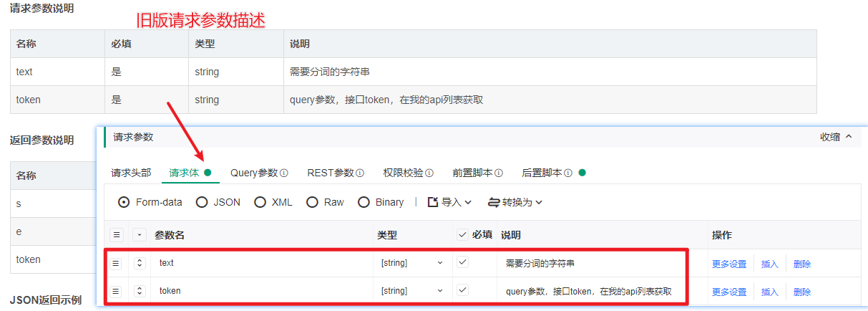Select the JSON body format
Screen dimensions: 868x311
[x=202, y=202]
